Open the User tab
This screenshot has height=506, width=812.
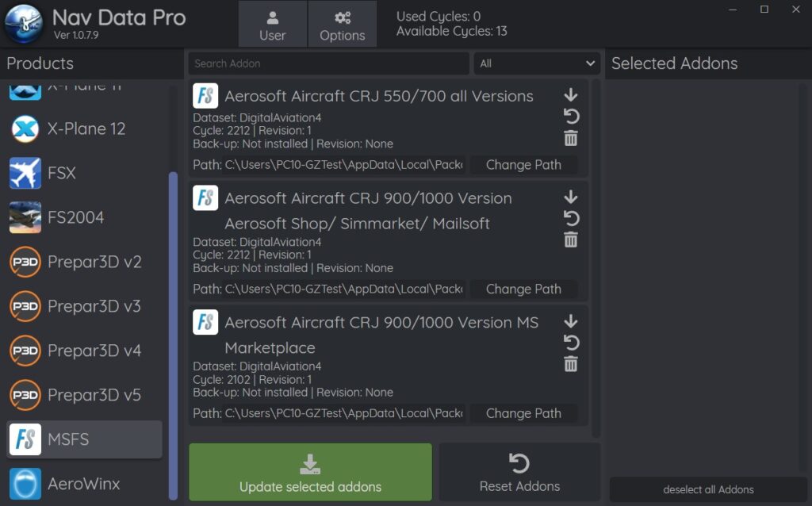coord(273,25)
